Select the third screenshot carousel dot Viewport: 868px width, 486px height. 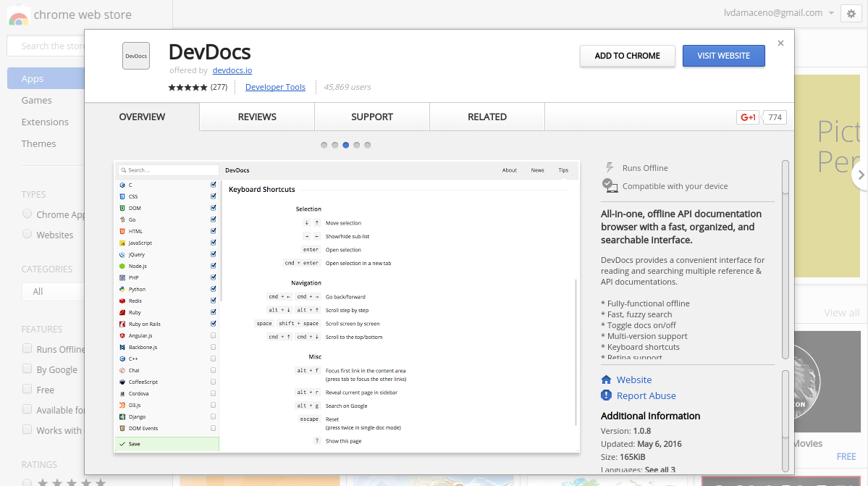click(x=345, y=145)
